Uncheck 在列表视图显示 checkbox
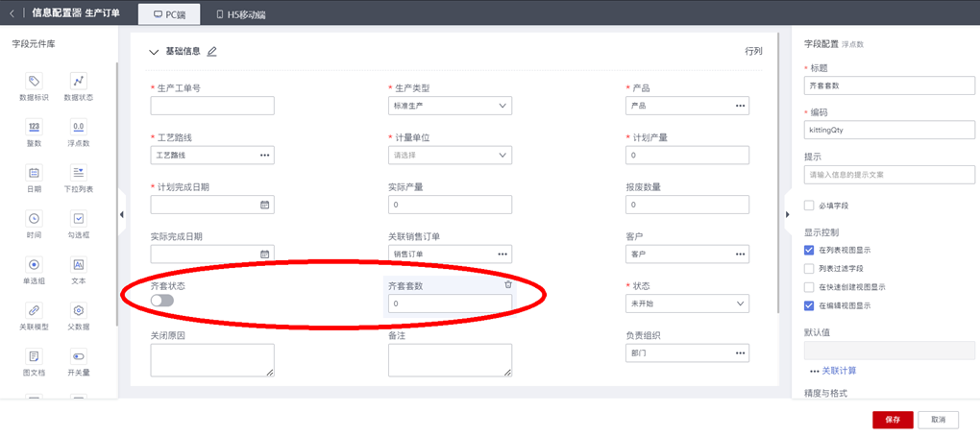This screenshot has width=980, height=437. coord(809,250)
